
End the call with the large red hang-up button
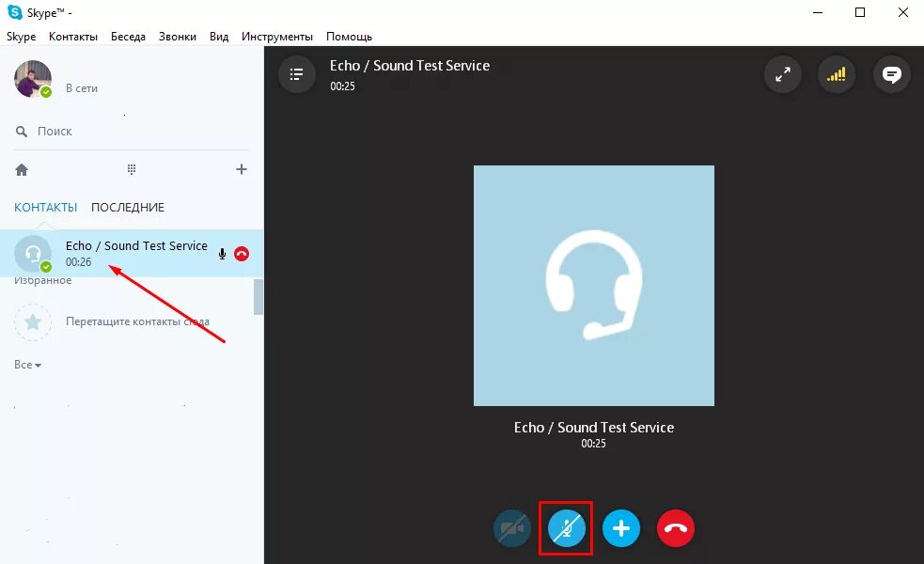675,528
